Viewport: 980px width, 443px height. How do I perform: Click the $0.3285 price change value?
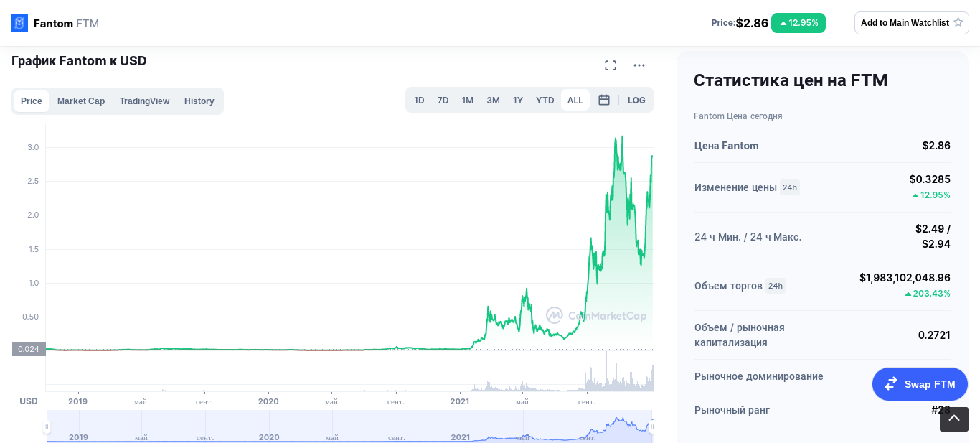click(x=930, y=179)
